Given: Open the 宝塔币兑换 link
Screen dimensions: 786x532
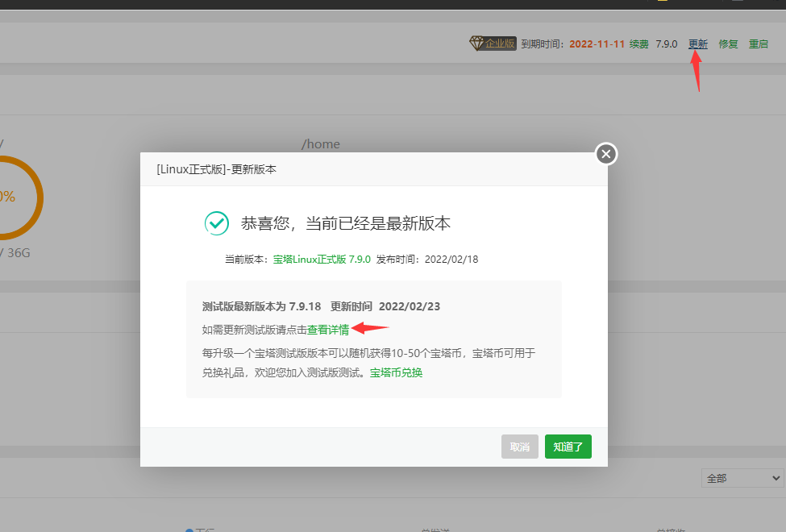Looking at the screenshot, I should (396, 372).
